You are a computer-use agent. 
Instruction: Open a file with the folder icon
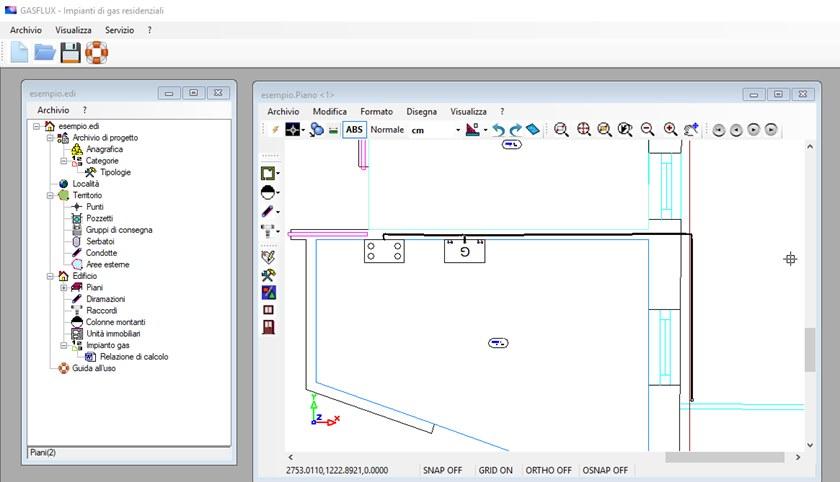pos(45,52)
